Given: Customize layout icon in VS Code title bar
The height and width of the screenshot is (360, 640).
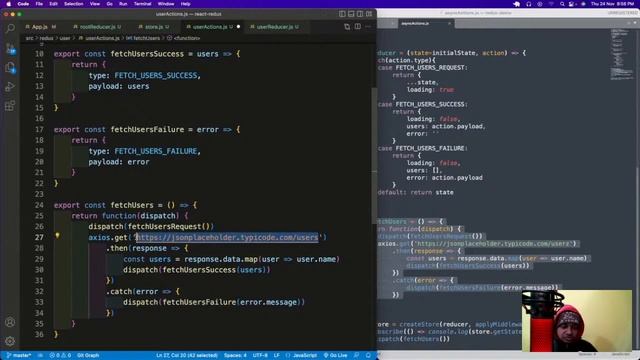Looking at the screenshot, I should tap(369, 14).
